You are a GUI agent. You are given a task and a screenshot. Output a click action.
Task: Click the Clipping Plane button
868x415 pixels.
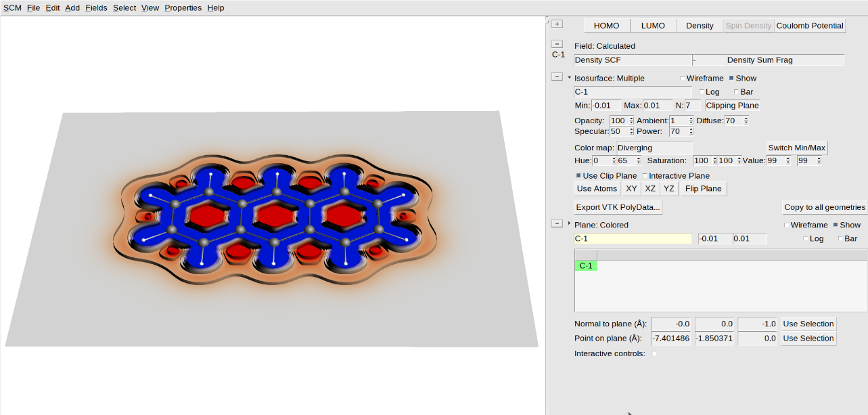[x=731, y=105]
